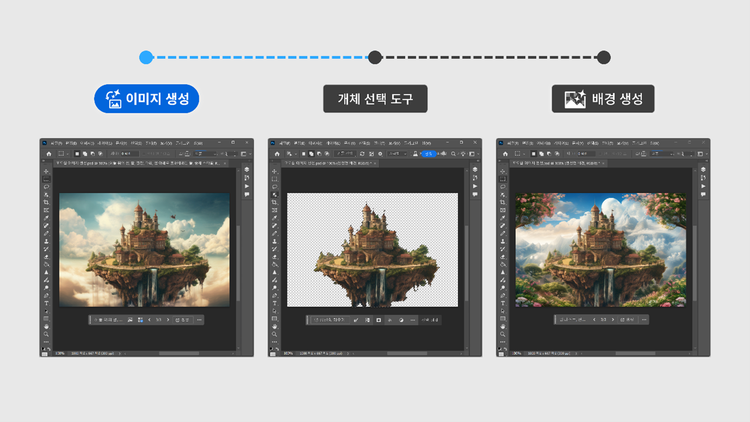Click Home icon in the 이미지 생성 window
Image resolution: width=750 pixels, height=422 pixels.
pyautogui.click(x=49, y=154)
